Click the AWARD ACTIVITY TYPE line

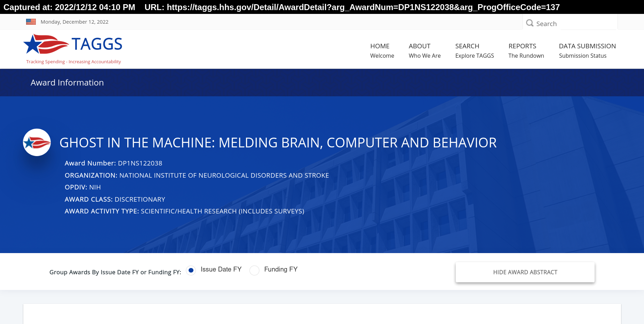(184, 211)
